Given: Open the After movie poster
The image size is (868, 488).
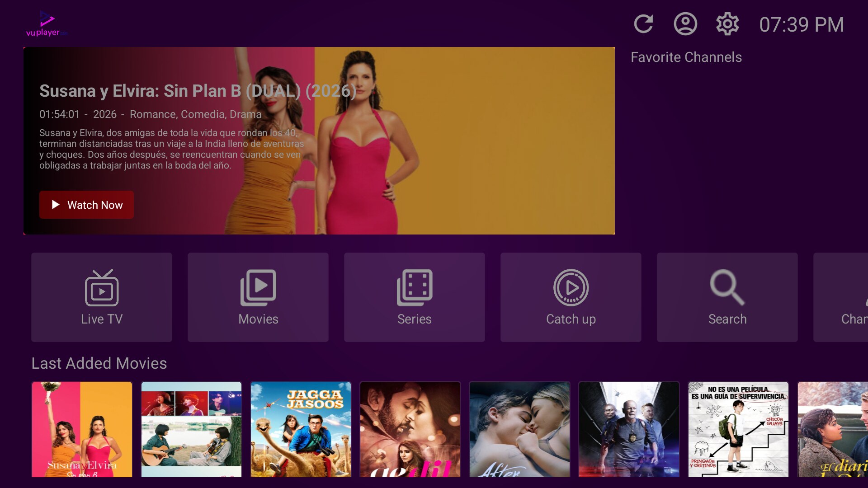Looking at the screenshot, I should coord(519,429).
